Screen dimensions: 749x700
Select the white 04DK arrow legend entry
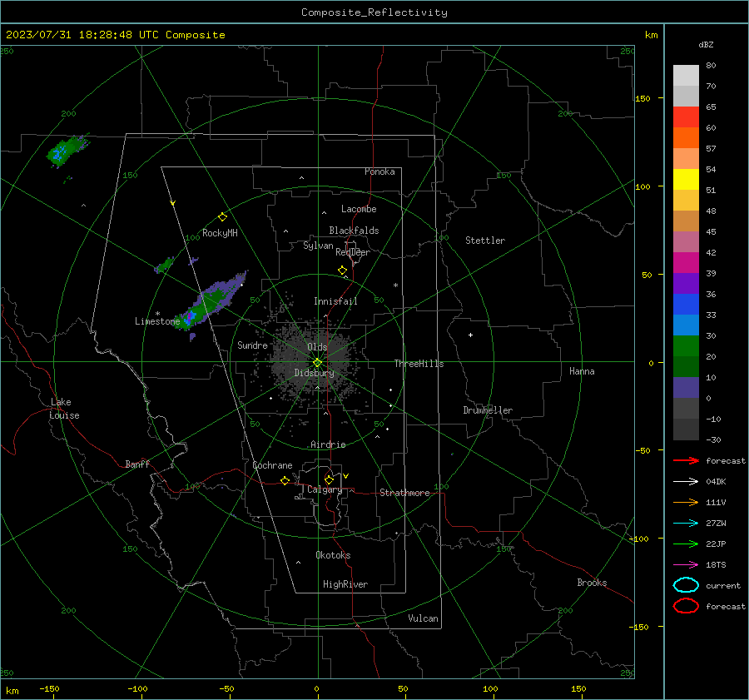tap(686, 481)
